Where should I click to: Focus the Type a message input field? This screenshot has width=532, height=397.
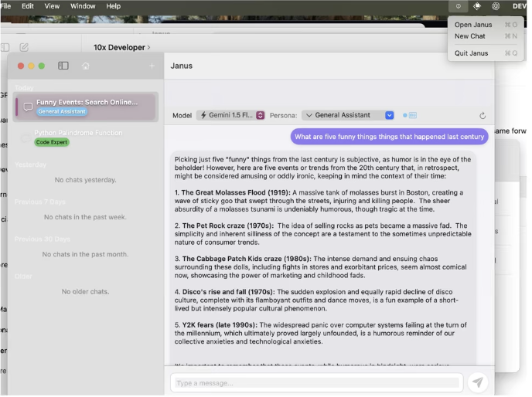pos(317,383)
